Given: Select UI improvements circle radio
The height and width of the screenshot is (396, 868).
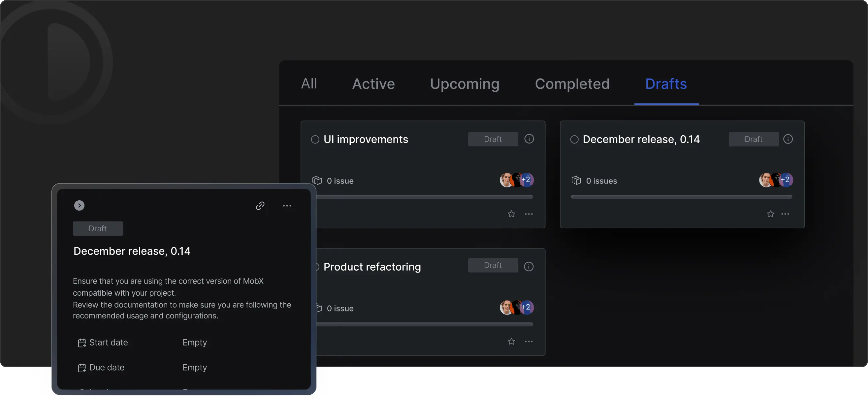Looking at the screenshot, I should (315, 140).
